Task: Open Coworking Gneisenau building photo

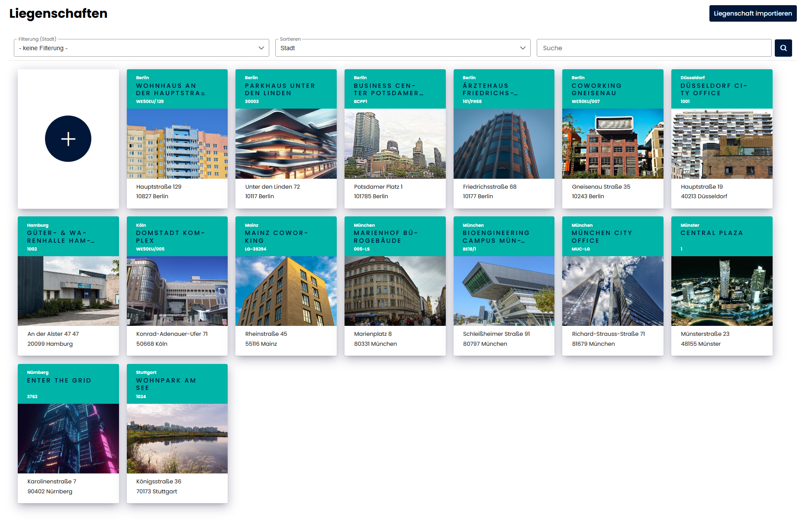Action: click(x=612, y=144)
